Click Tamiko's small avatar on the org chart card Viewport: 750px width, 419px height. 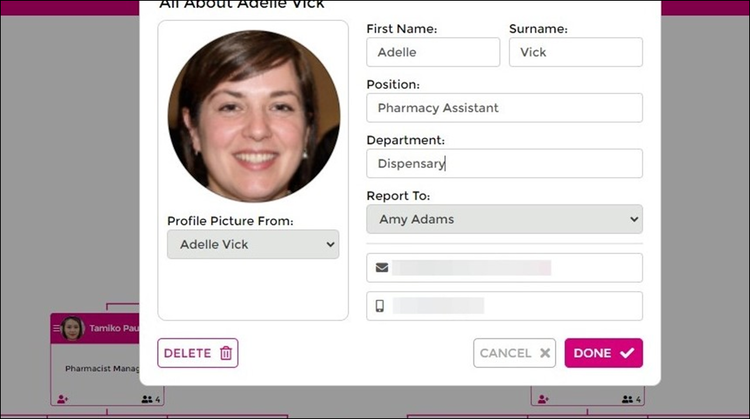coord(73,328)
